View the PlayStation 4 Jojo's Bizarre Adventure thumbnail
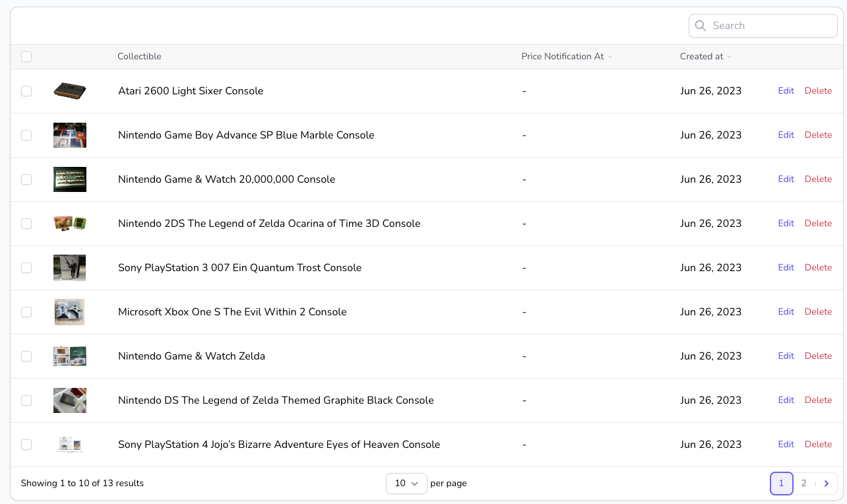Viewport: 847px width, 504px height. [70, 445]
